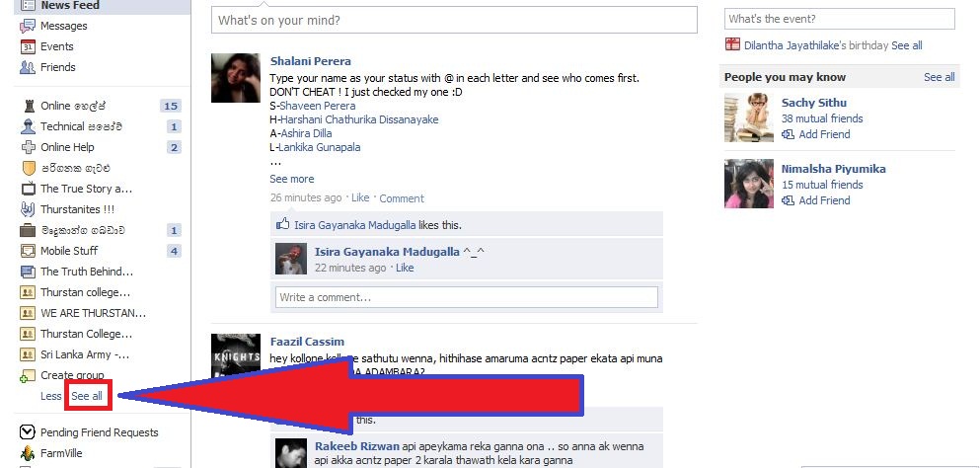Open the Online Help group icon
Screen dimensions: 980x468
[x=28, y=147]
